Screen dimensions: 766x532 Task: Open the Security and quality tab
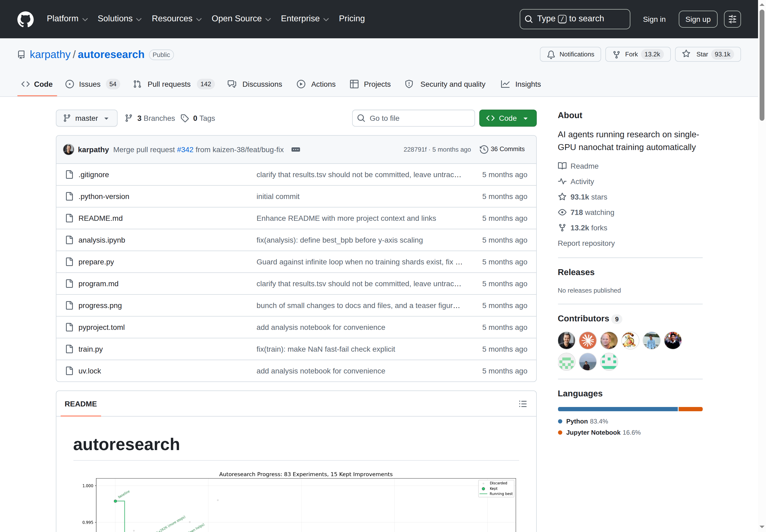[445, 84]
